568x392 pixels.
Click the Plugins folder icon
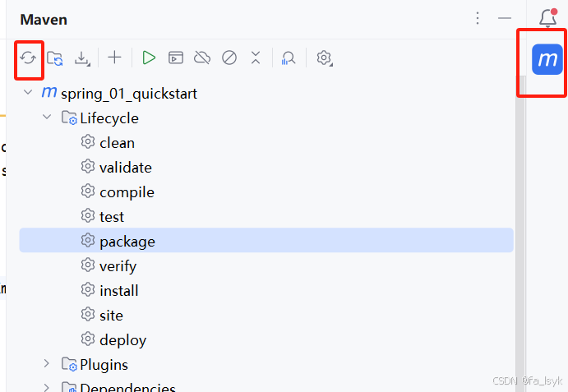click(x=69, y=364)
